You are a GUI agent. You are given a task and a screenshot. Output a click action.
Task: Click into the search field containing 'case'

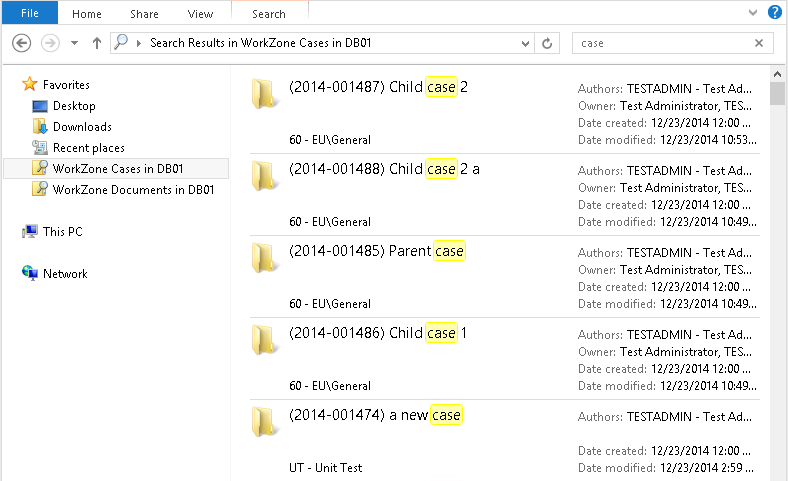pyautogui.click(x=660, y=43)
